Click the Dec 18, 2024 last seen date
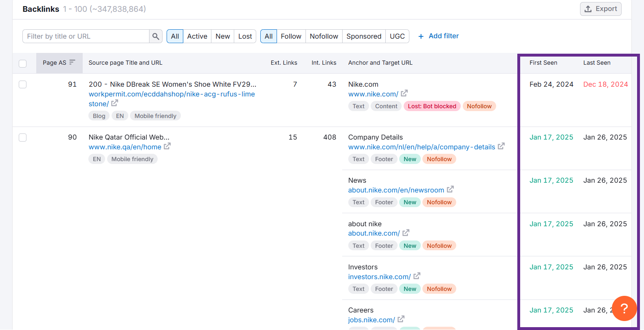This screenshot has height=330, width=644. pyautogui.click(x=605, y=84)
